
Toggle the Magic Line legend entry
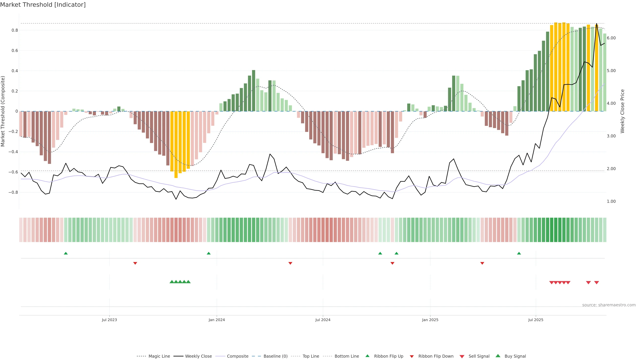(159, 356)
